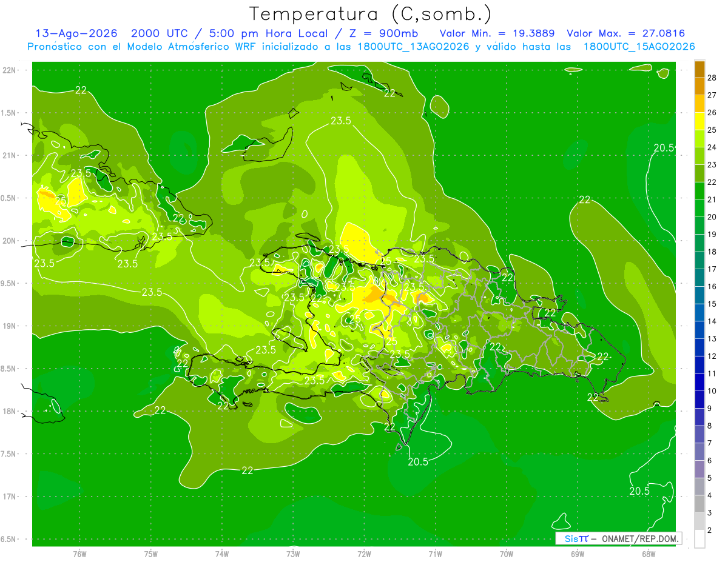Click legend value '26' on color scale
Screen dimensions: 728x562
(713, 113)
